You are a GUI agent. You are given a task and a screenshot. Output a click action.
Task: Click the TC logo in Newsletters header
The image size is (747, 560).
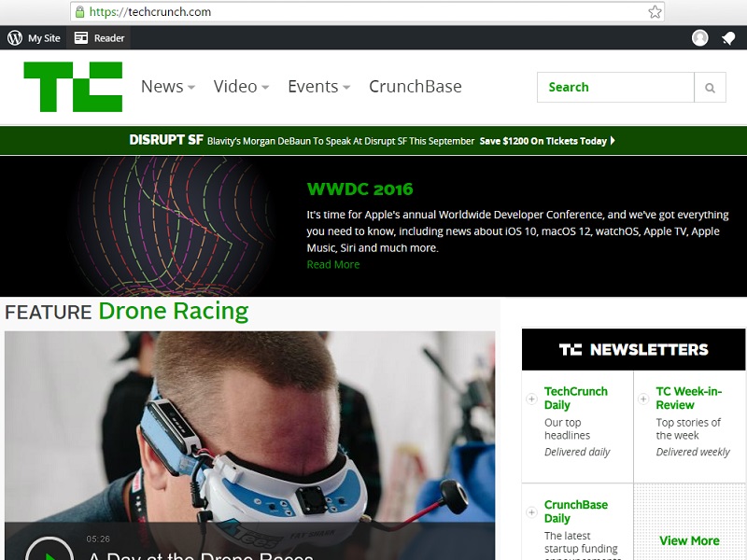571,349
